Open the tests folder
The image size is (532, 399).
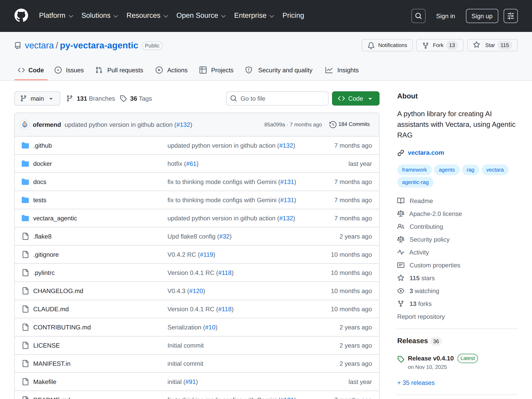click(40, 200)
